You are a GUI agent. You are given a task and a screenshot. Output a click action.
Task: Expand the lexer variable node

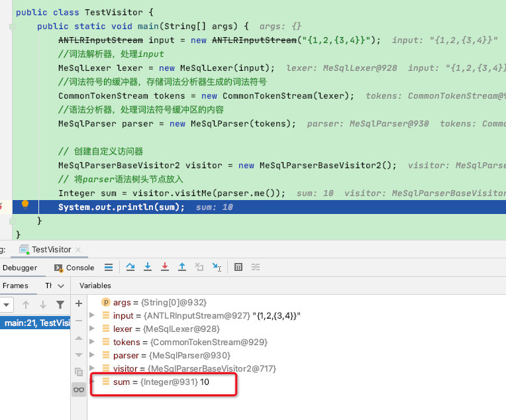tap(92, 329)
